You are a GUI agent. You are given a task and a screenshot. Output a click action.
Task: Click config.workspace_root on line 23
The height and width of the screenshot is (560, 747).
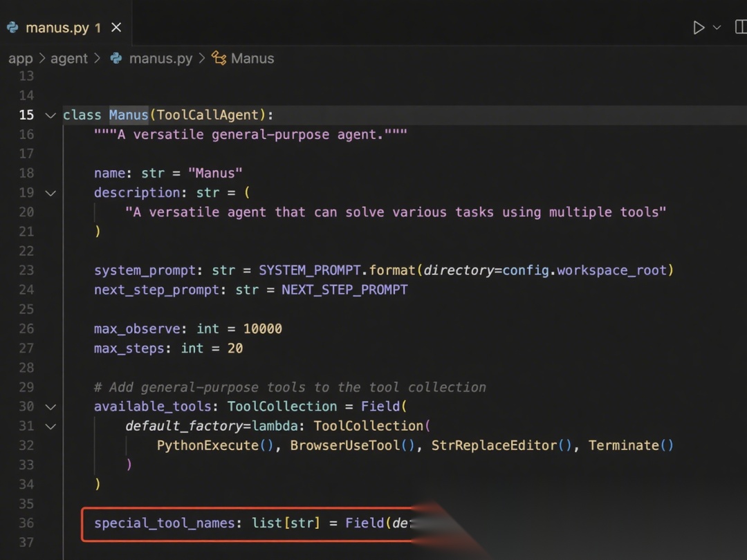584,270
